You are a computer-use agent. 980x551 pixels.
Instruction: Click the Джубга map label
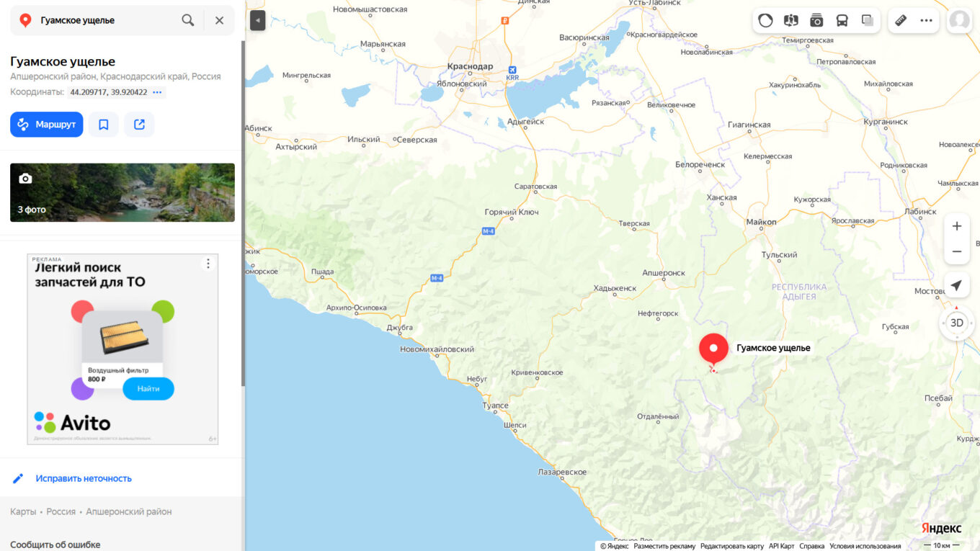[x=400, y=327]
